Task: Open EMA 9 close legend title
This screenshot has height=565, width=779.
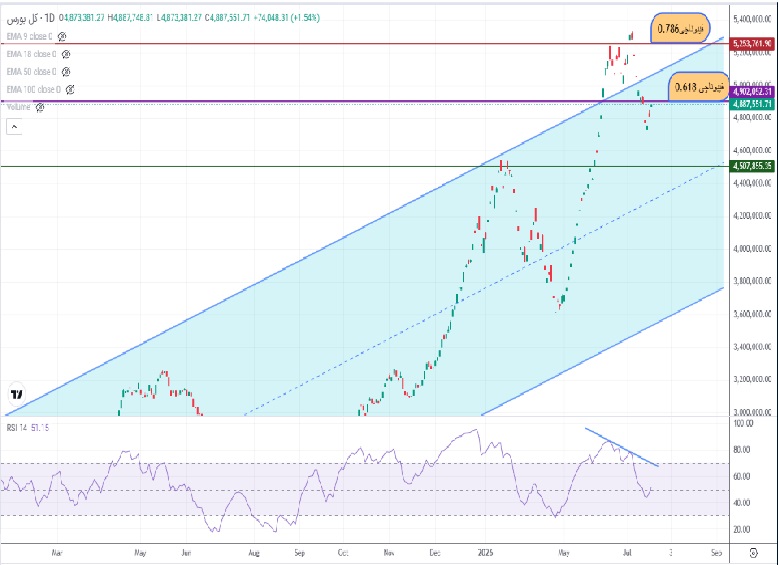Action: point(29,37)
